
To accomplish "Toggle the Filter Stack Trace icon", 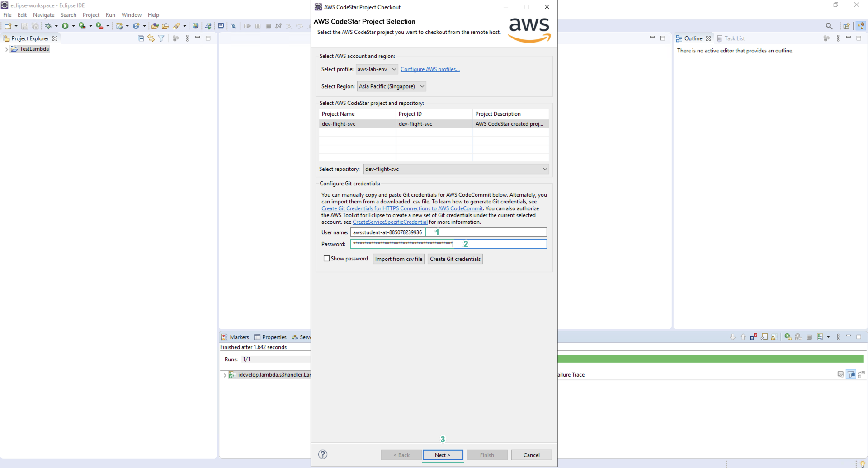I will [851, 374].
